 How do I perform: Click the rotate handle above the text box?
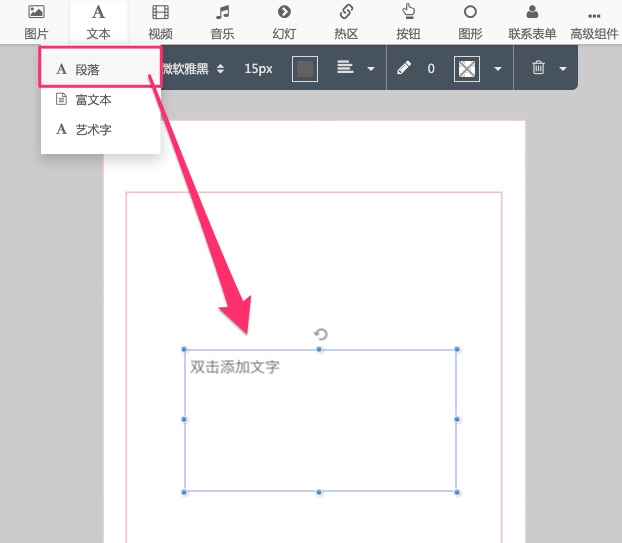pyautogui.click(x=320, y=334)
